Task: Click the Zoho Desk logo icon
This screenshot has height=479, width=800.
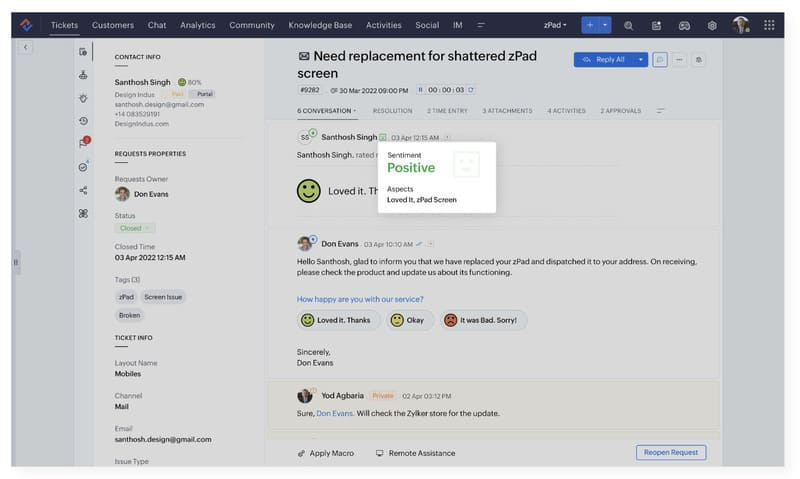Action: tap(26, 24)
